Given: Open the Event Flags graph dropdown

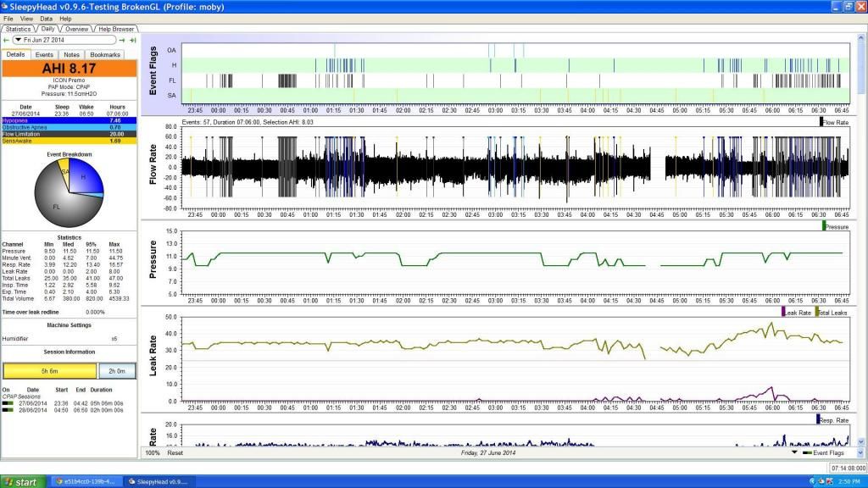Looking at the screenshot, I should tap(794, 452).
